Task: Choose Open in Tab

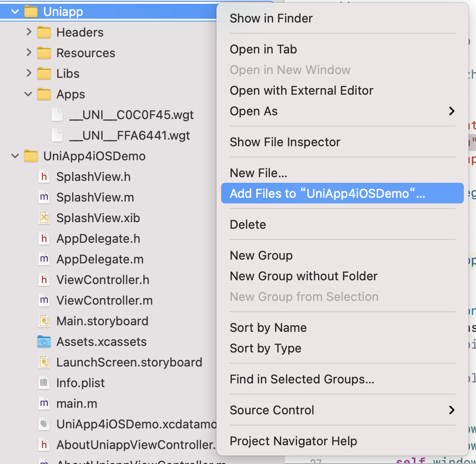Action: point(342,49)
